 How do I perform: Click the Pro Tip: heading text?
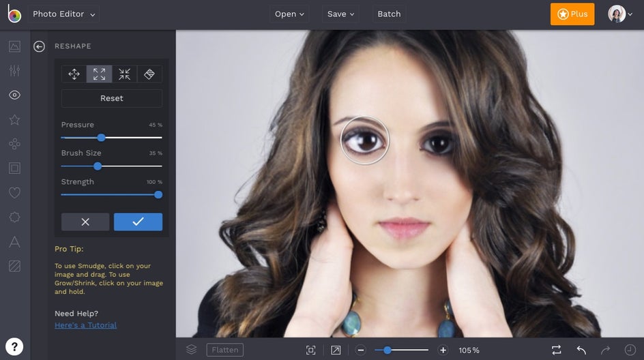pyautogui.click(x=69, y=249)
